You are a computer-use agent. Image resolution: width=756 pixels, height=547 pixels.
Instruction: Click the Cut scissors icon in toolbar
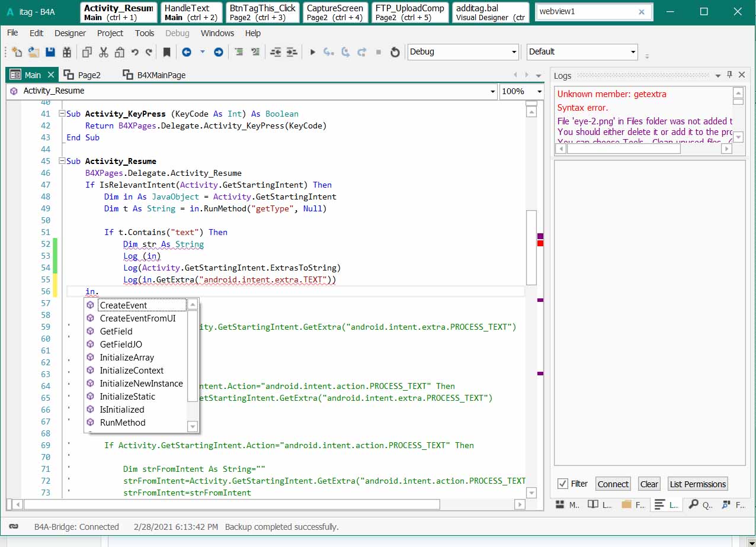pos(104,52)
